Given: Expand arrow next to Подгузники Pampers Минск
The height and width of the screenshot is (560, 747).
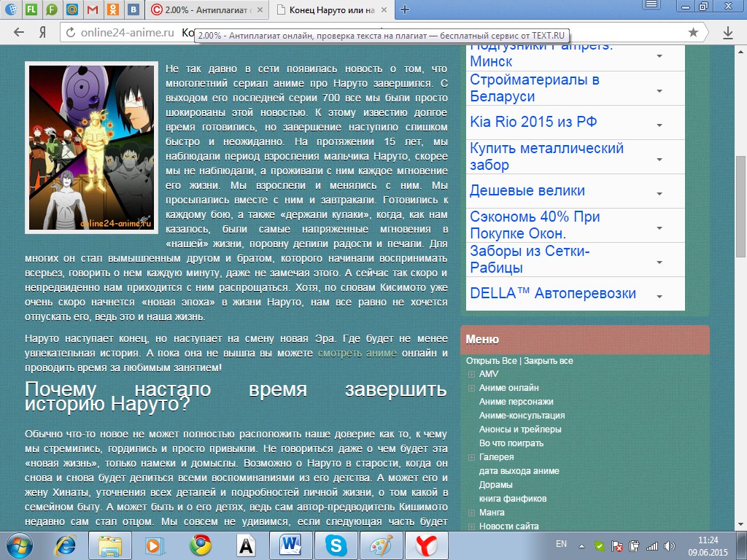Looking at the screenshot, I should click(x=659, y=56).
